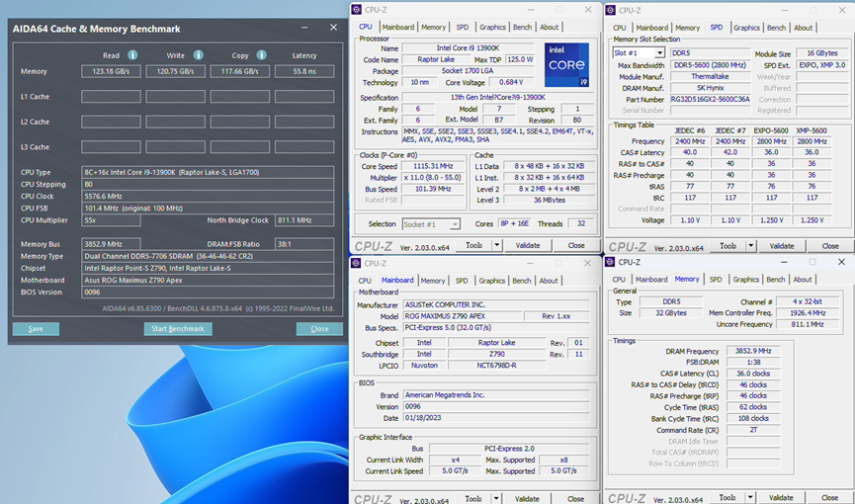Image resolution: width=855 pixels, height=504 pixels.
Task: Open the About tab in the CPU window
Action: click(550, 28)
